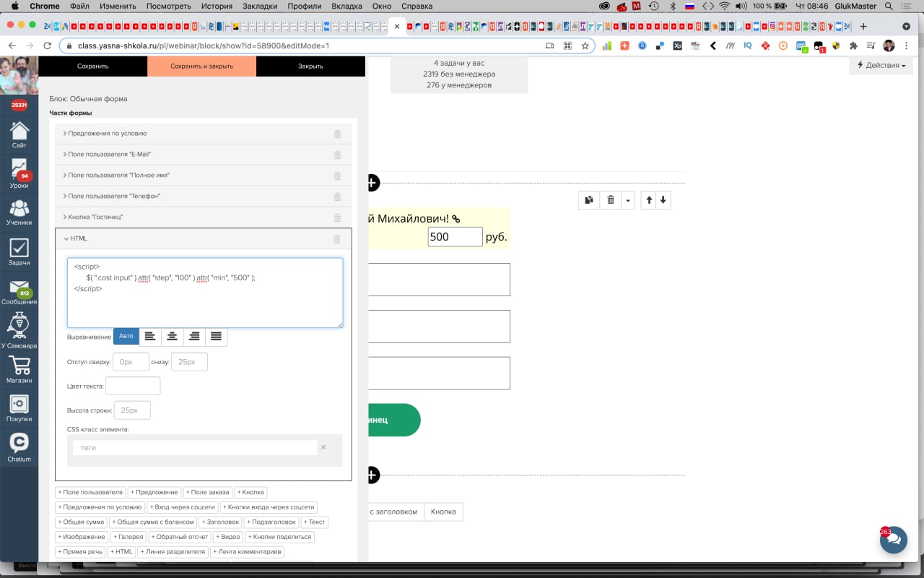Delete the HTML form part
This screenshot has width=924, height=578.
pos(337,239)
